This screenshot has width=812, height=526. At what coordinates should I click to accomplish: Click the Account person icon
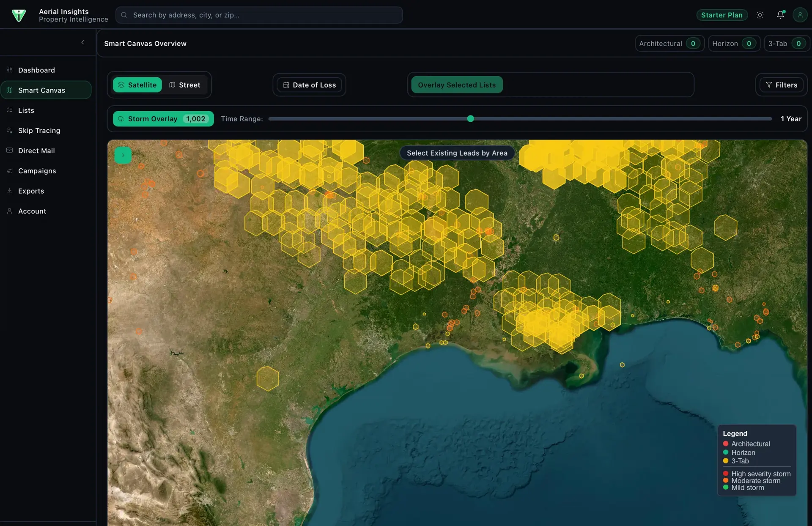tap(9, 211)
